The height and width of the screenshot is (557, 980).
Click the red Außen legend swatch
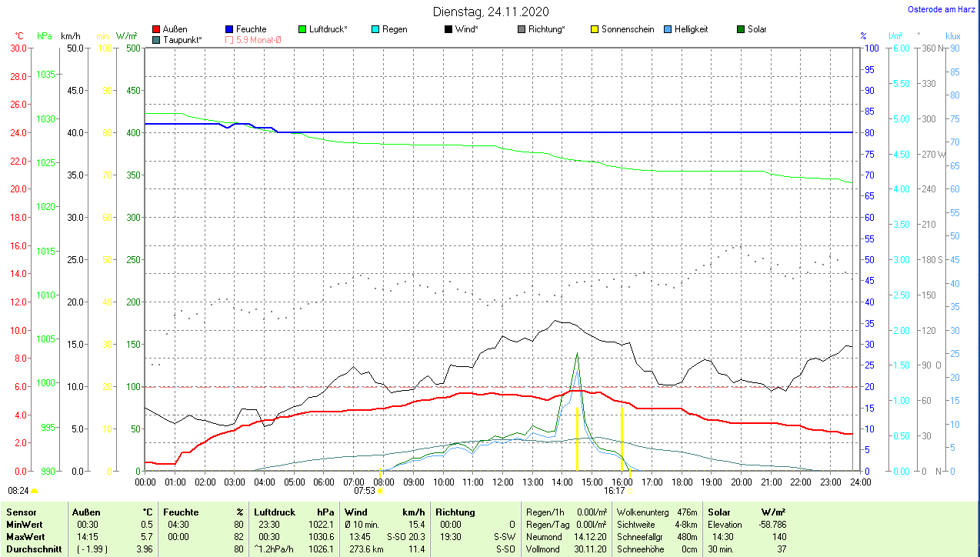pos(157,29)
